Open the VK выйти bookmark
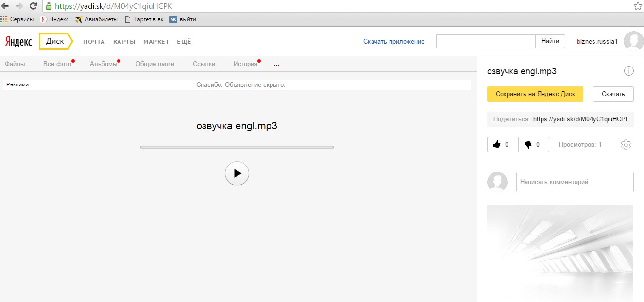 [183, 19]
